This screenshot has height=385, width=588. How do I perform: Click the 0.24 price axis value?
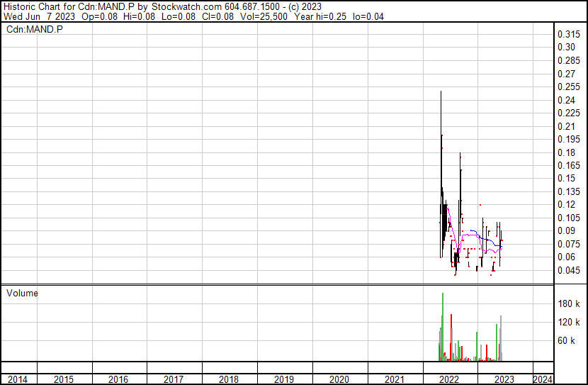click(566, 100)
